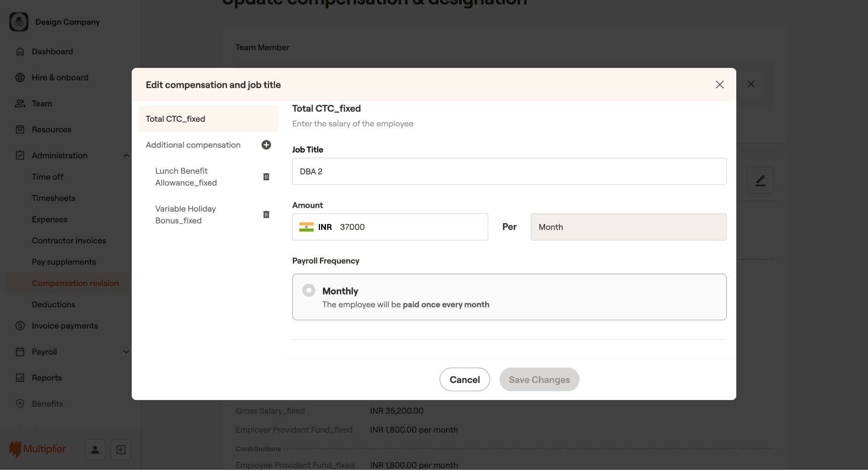868x470 pixels.
Task: Click the Save Changes button
Action: [x=539, y=380]
